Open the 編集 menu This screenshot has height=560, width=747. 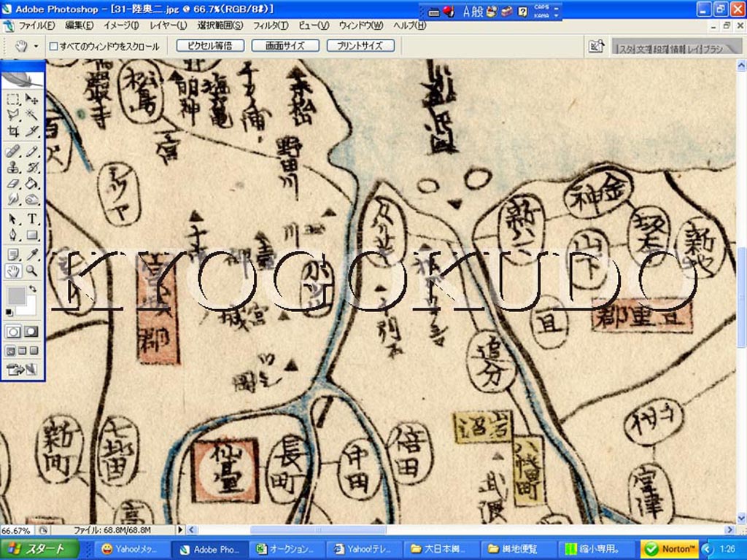[80, 26]
